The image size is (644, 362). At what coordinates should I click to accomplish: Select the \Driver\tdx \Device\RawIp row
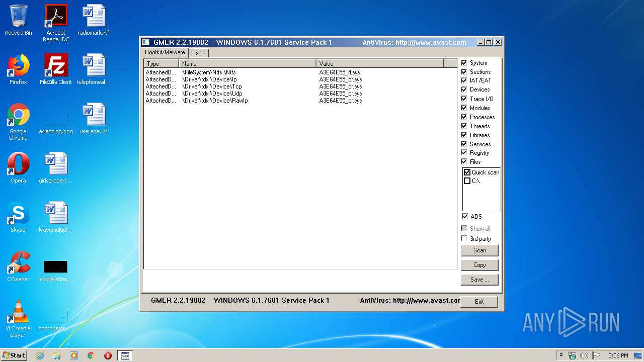click(x=300, y=101)
